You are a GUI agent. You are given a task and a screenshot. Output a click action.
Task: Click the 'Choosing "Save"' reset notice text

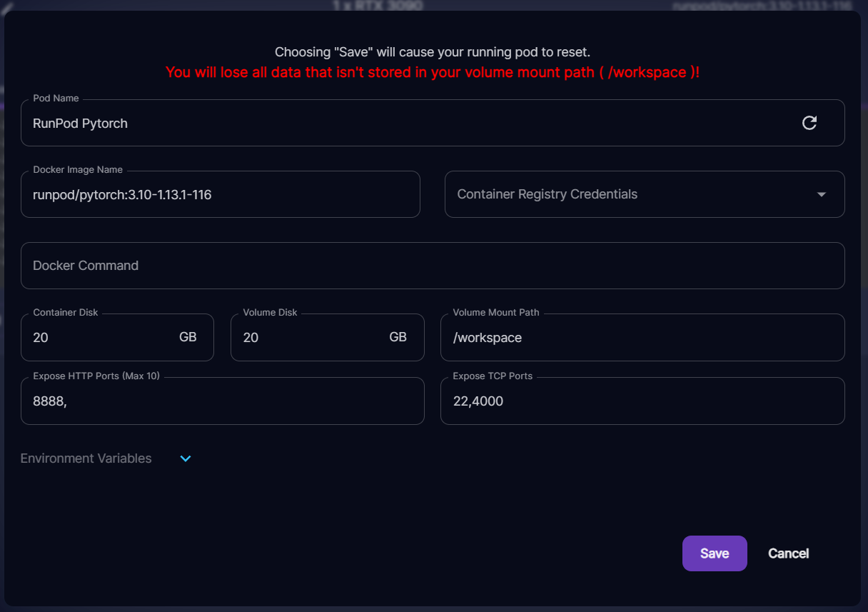[433, 52]
